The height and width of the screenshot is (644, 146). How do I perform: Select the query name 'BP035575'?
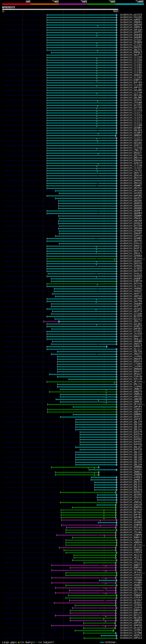click(8, 7)
